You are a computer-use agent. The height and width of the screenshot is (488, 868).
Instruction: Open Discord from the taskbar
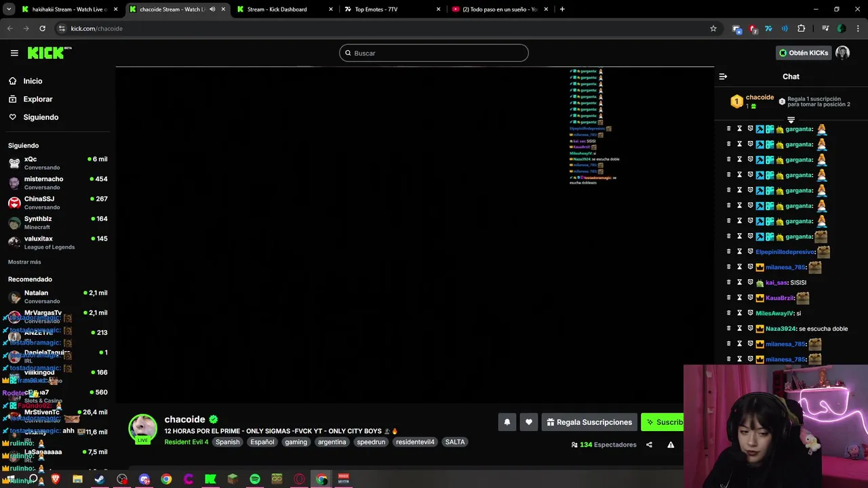click(x=144, y=479)
